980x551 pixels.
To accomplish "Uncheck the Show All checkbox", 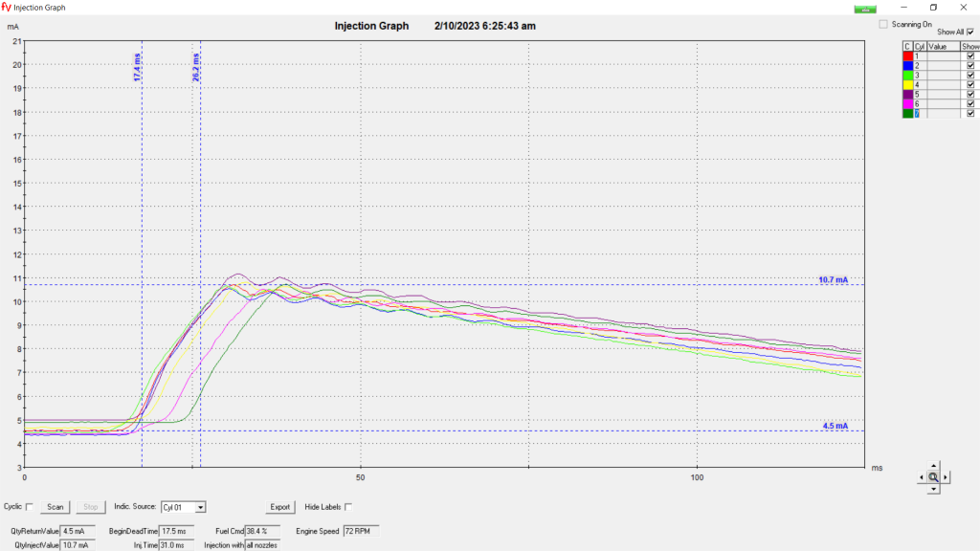I will [x=970, y=32].
